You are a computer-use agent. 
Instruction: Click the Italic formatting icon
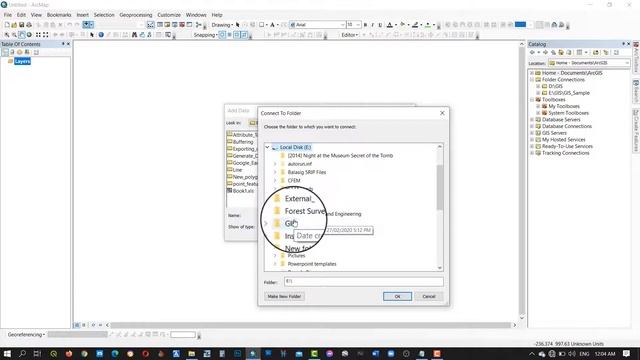pos(373,25)
